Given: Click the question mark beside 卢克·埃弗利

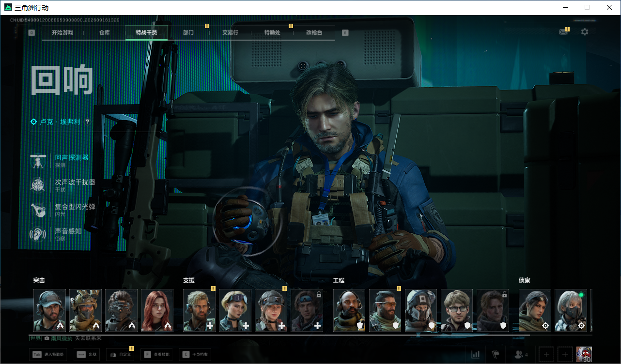Looking at the screenshot, I should [x=87, y=122].
